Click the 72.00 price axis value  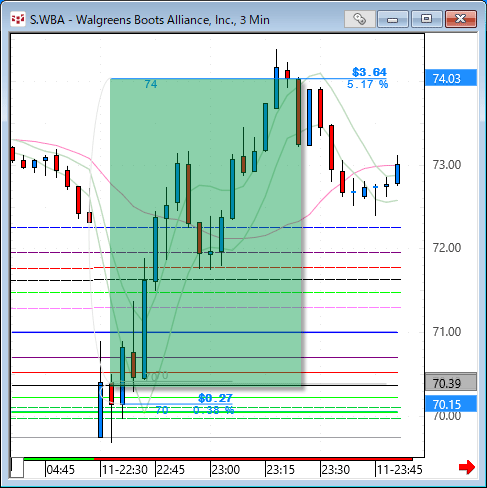pos(447,248)
